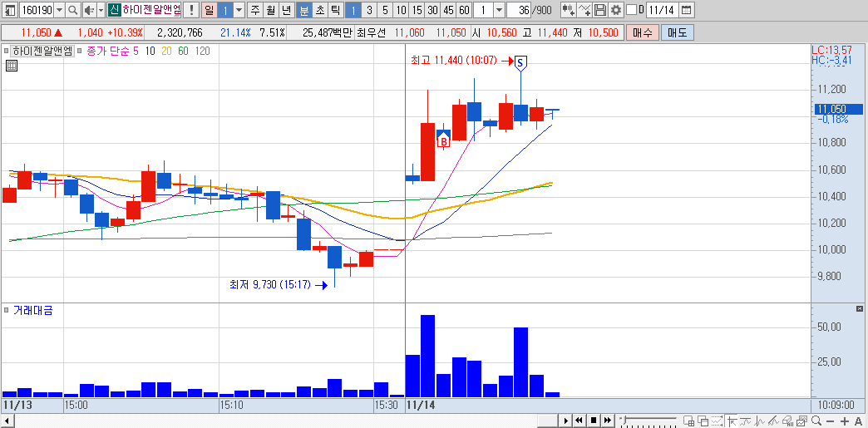Image resolution: width=868 pixels, height=428 pixels.
Task: Click the add line indicator icon
Action: [584, 9]
